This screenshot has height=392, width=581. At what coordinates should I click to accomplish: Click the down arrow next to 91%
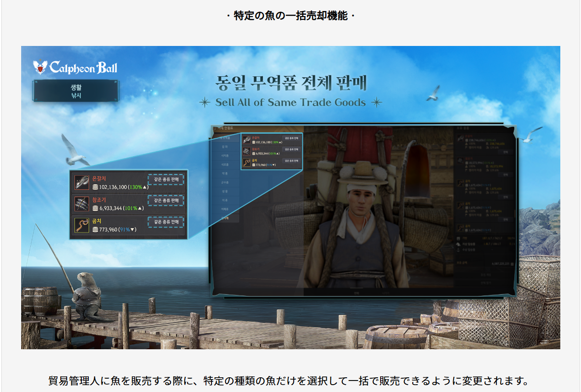coord(133,229)
